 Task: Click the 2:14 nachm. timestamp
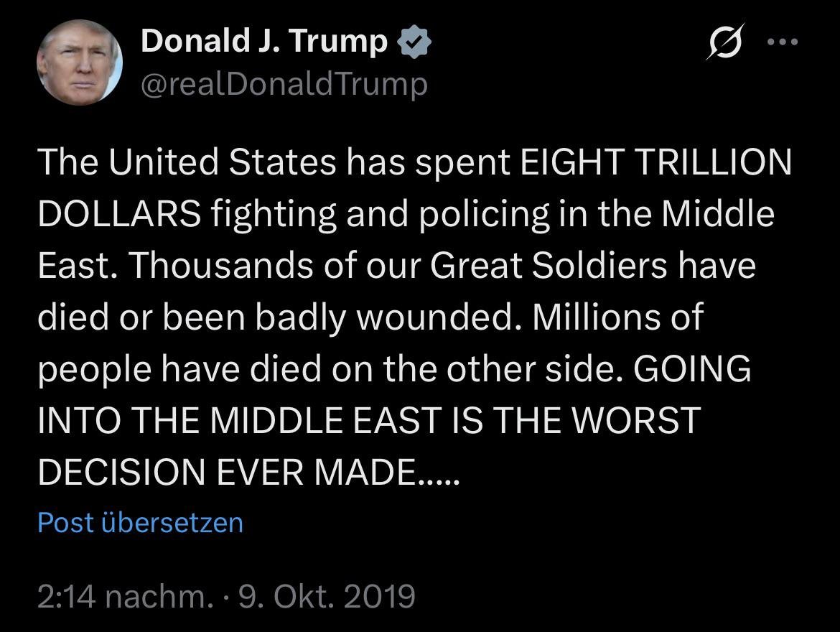(x=125, y=596)
